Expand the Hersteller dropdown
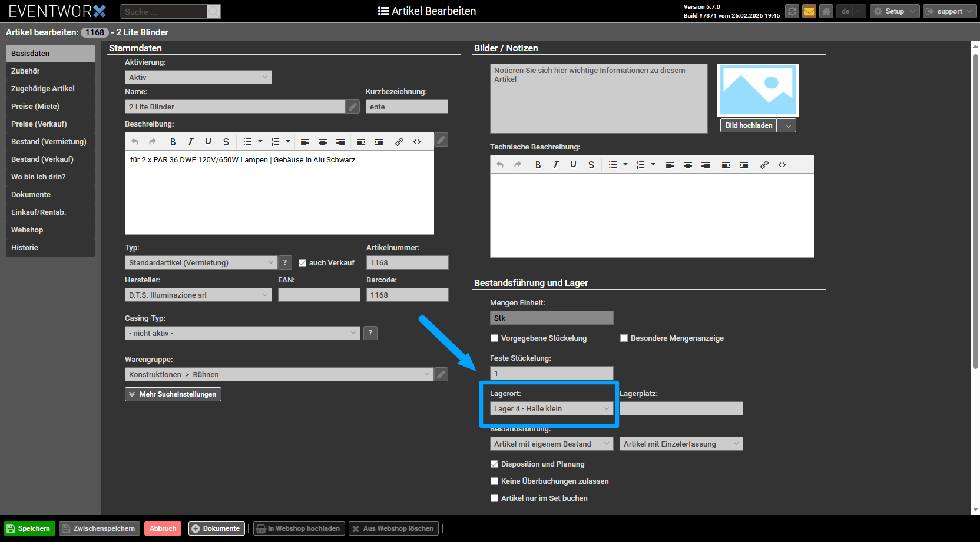This screenshot has width=980, height=542. 198,295
